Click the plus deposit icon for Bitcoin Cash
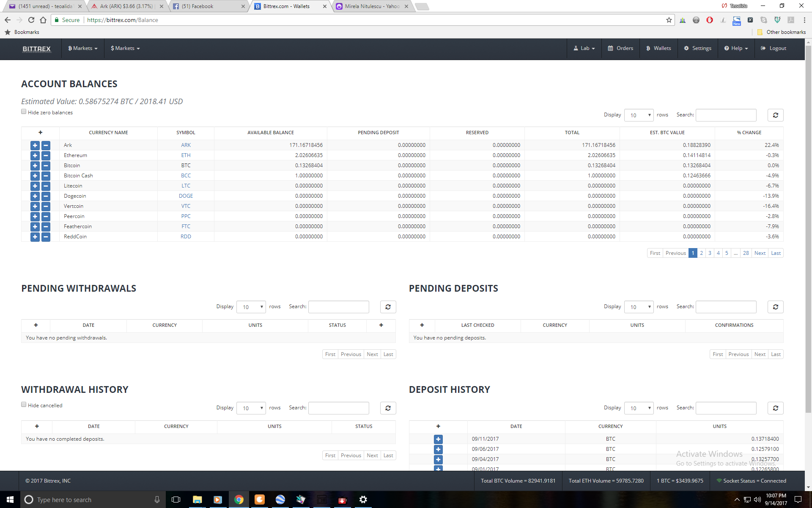Image resolution: width=812 pixels, height=508 pixels. (35, 176)
